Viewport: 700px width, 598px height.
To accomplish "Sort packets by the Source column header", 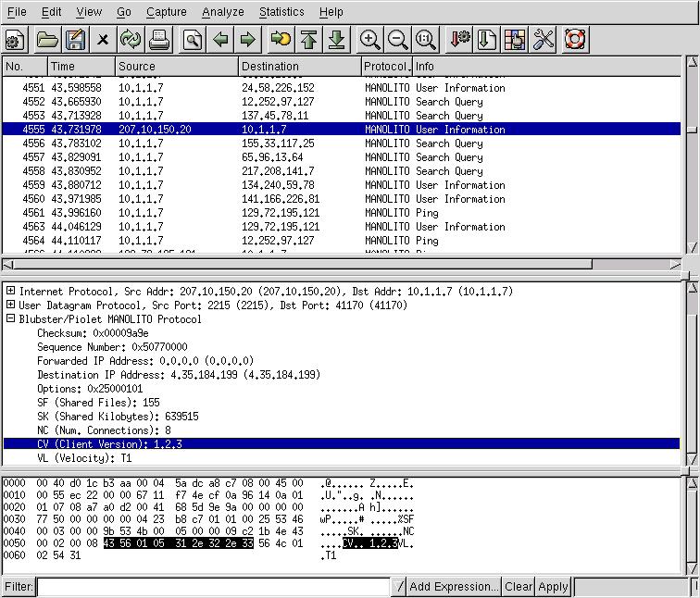I will [x=176, y=67].
